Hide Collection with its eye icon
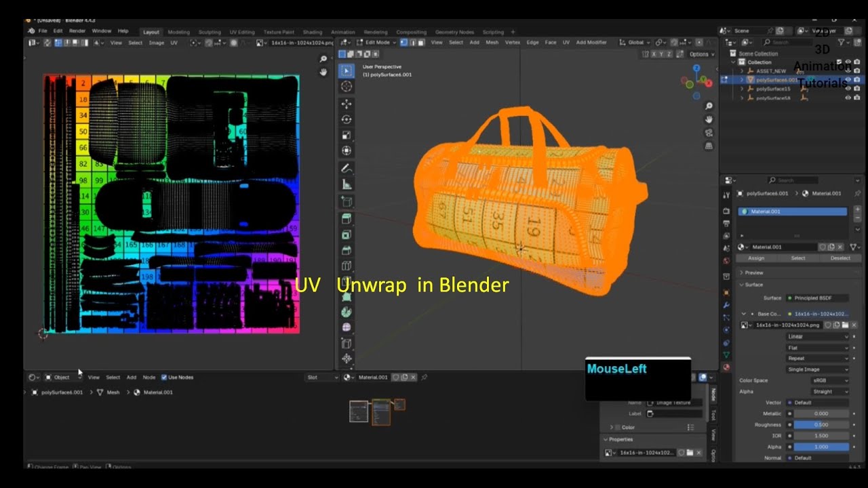868x488 pixels. [x=848, y=62]
